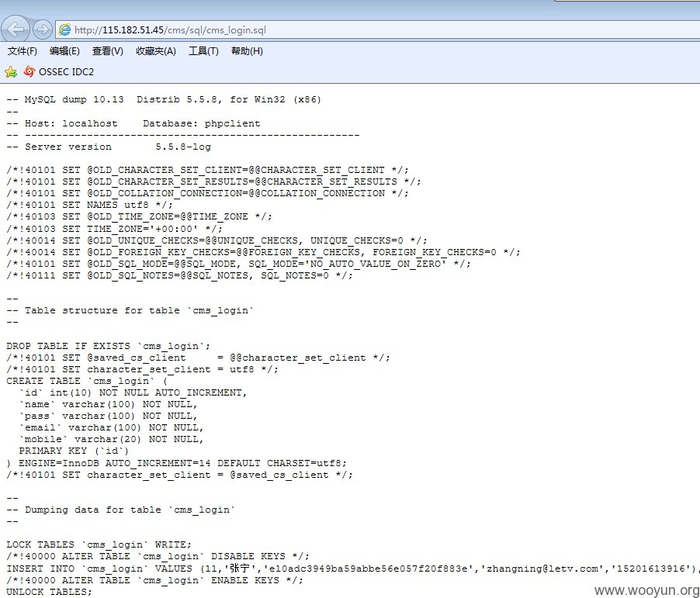Click the 'DROP TABLE IF EXISTS' line
This screenshot has height=598, width=700.
pyautogui.click(x=108, y=346)
